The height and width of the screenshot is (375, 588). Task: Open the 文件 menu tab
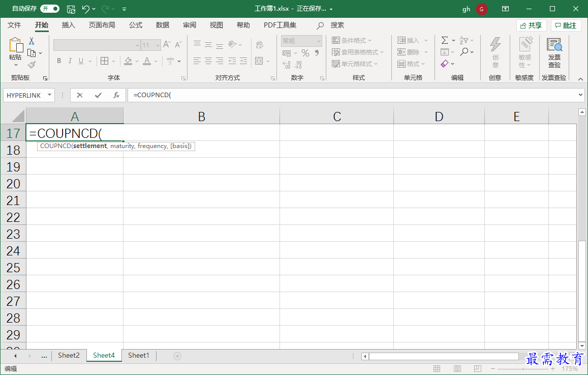point(14,25)
